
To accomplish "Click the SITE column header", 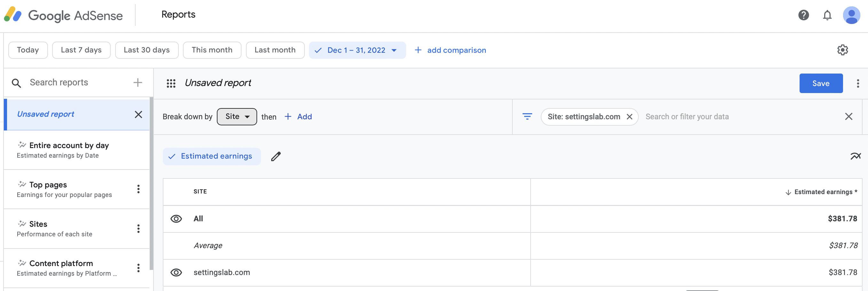I will [x=200, y=192].
